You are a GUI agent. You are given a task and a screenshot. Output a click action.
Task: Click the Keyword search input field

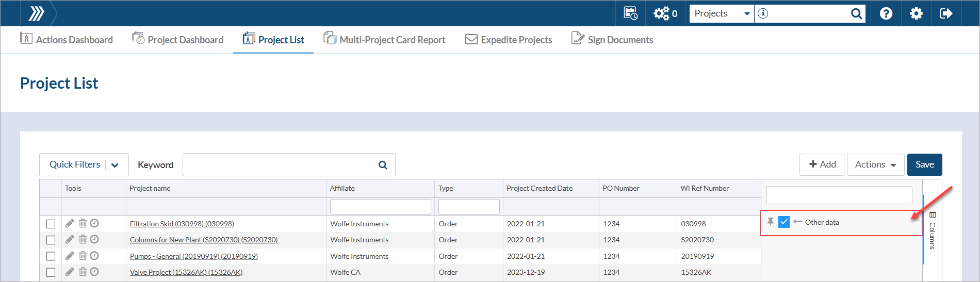(280, 165)
